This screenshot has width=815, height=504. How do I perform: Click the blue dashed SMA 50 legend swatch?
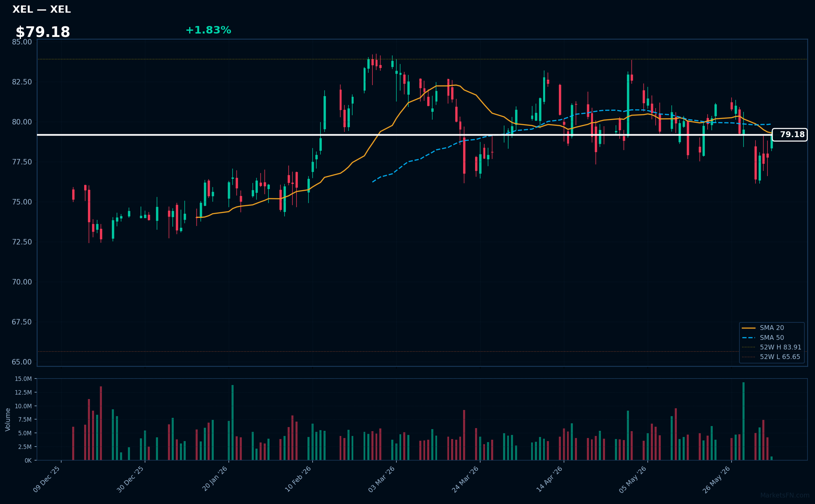point(749,338)
